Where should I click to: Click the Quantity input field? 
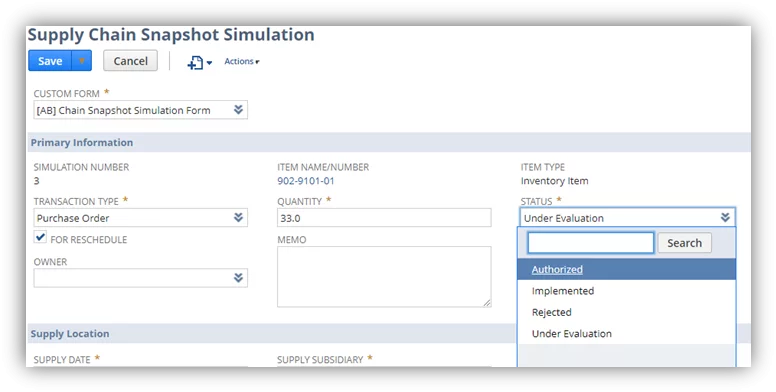384,218
